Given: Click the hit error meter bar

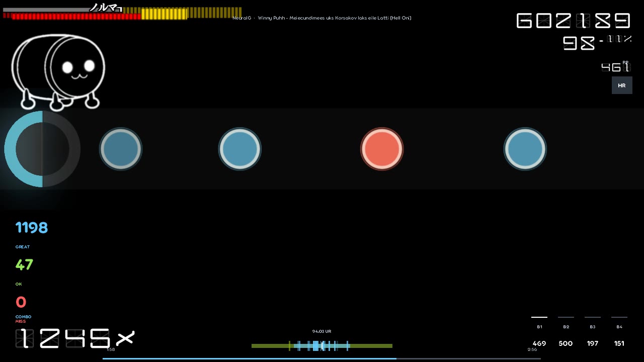Looking at the screenshot, I should (x=322, y=346).
